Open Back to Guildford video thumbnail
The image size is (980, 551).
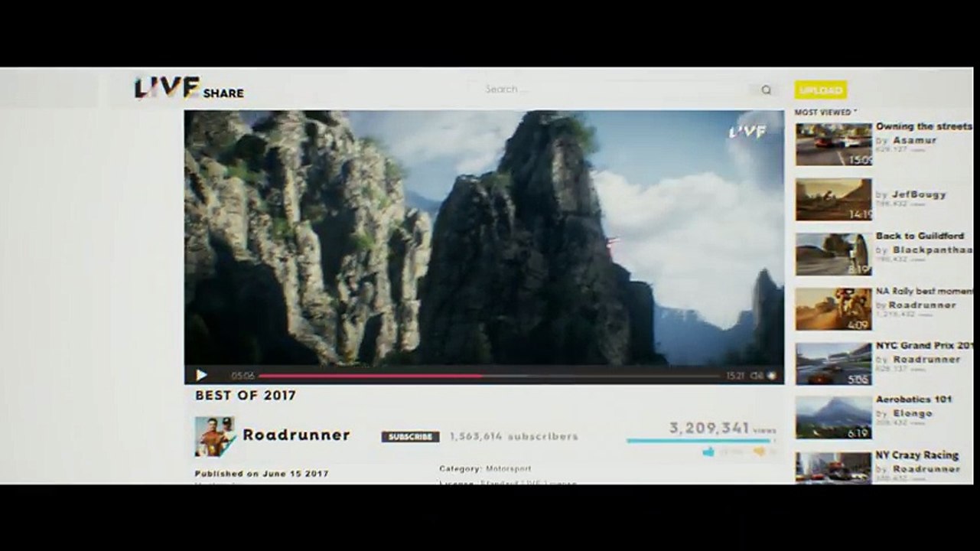[833, 254]
